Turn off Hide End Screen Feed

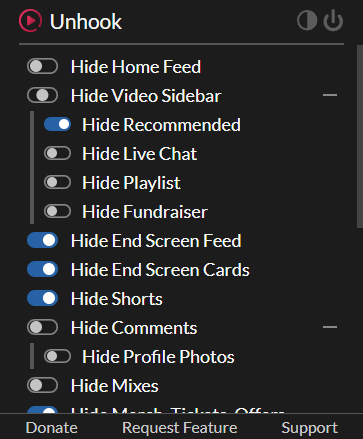[x=42, y=240]
